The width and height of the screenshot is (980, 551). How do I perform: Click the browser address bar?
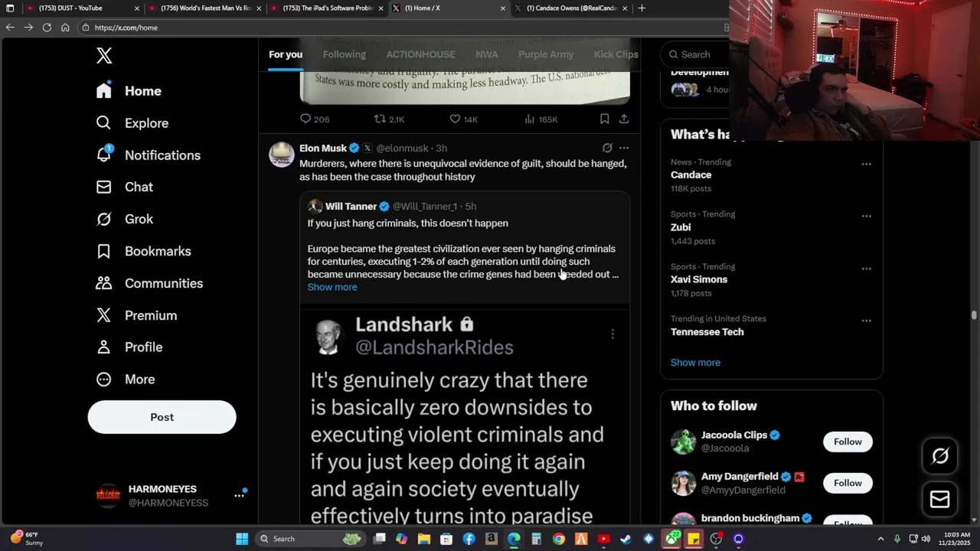[x=398, y=27]
